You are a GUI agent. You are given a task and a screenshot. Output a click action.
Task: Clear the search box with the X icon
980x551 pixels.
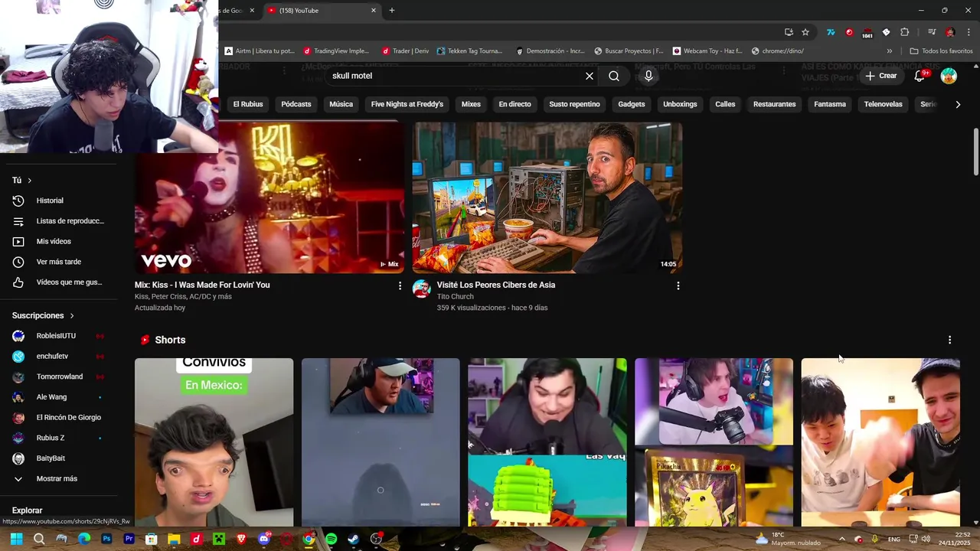[x=590, y=76]
